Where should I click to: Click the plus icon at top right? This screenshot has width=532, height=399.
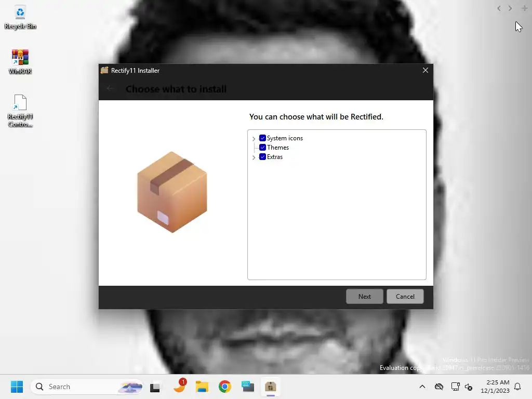coord(524,8)
